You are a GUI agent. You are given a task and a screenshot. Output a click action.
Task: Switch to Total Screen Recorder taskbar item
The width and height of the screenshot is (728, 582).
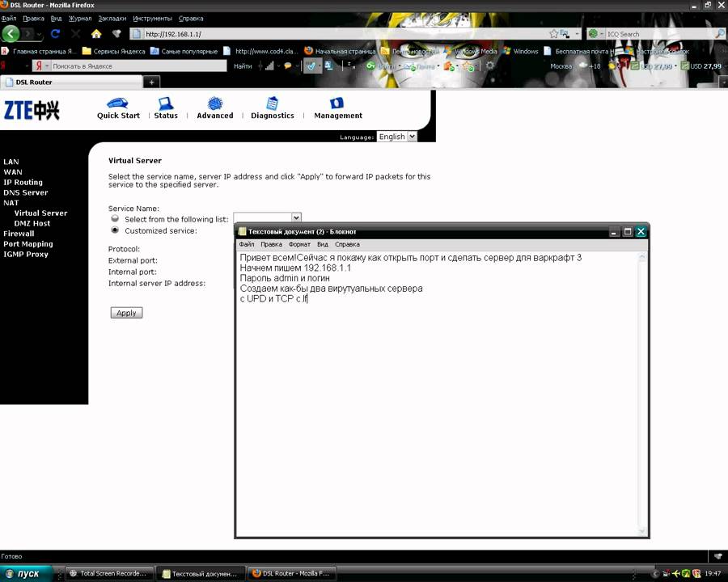tap(108, 574)
